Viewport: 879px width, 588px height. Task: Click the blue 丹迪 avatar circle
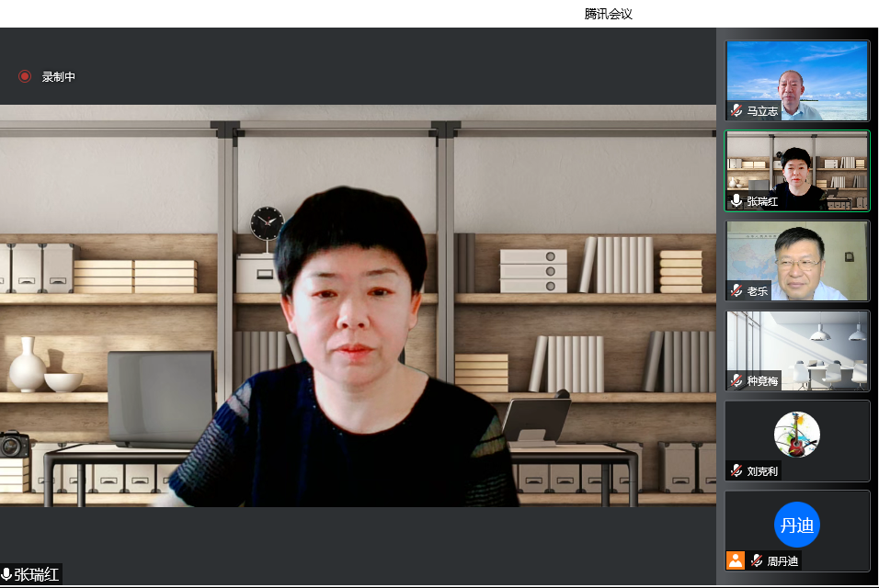pyautogui.click(x=796, y=525)
